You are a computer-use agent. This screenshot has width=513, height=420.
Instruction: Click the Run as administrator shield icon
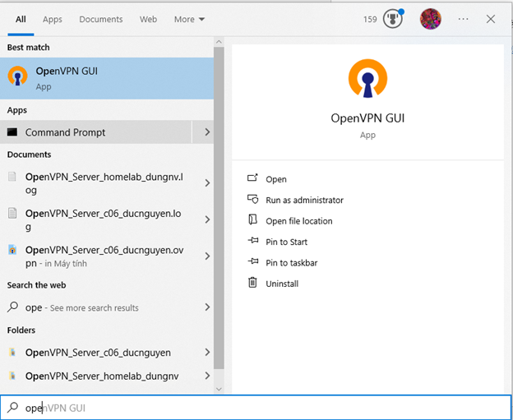coord(252,199)
